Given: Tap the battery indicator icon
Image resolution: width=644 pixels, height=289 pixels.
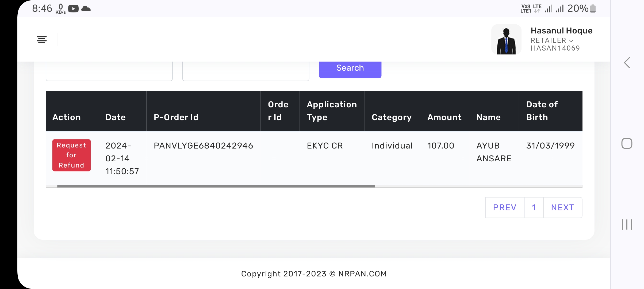Looking at the screenshot, I should point(593,9).
